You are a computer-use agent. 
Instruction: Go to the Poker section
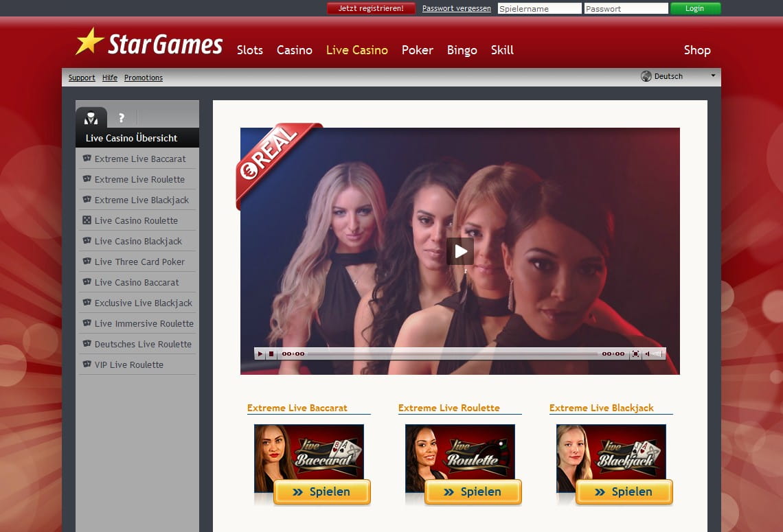[418, 50]
